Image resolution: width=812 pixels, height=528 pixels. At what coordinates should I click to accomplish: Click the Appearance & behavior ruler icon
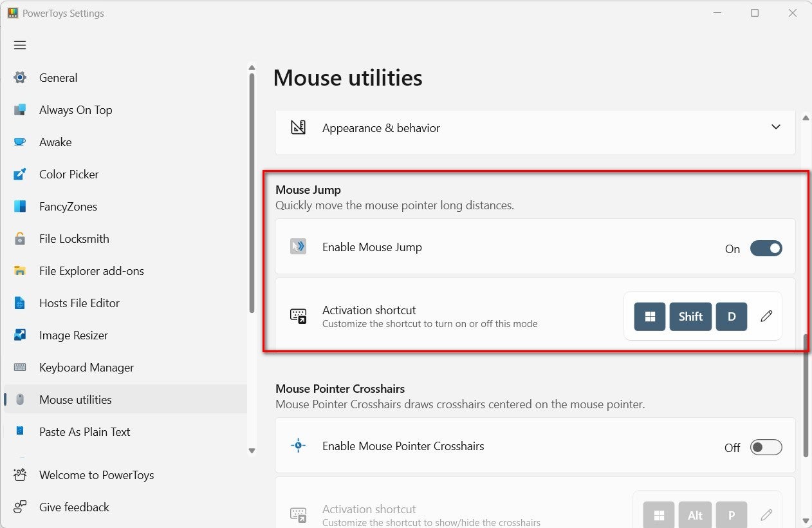tap(298, 127)
